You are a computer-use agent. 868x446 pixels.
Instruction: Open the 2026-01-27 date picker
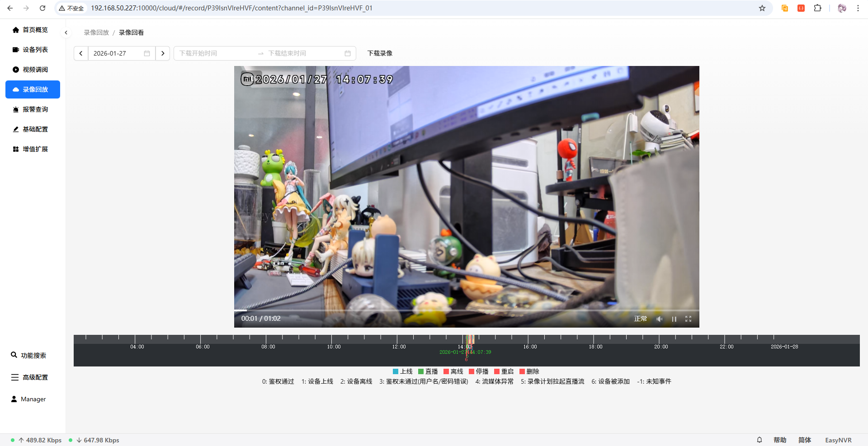point(121,53)
